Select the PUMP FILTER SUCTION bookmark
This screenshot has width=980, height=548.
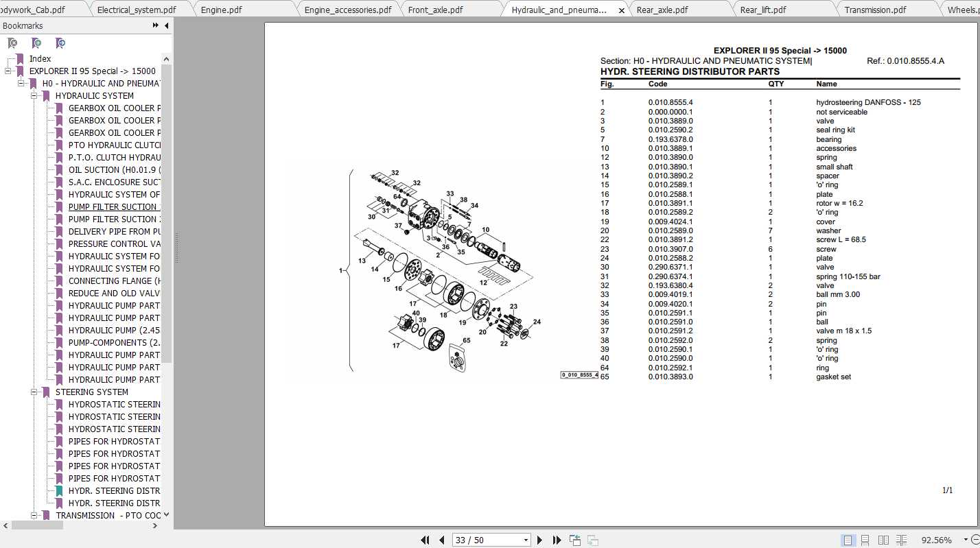pos(113,206)
